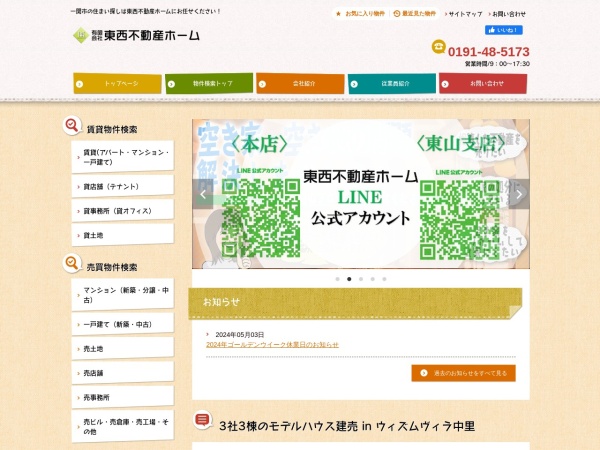The width and height of the screenshot is (600, 450).
Task: Click heading 3社3棟のモデルハウス建売
Action: coord(347,426)
